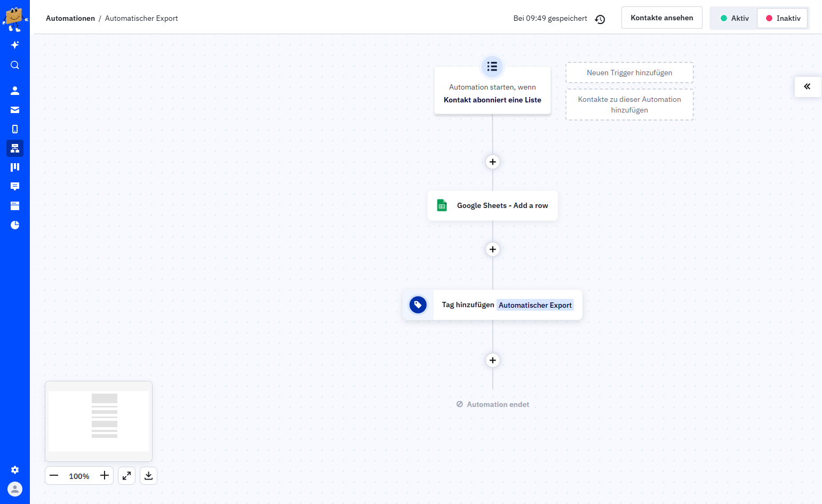Open Conversations chat bubble icon in sidebar
The width and height of the screenshot is (822, 504).
[15, 187]
